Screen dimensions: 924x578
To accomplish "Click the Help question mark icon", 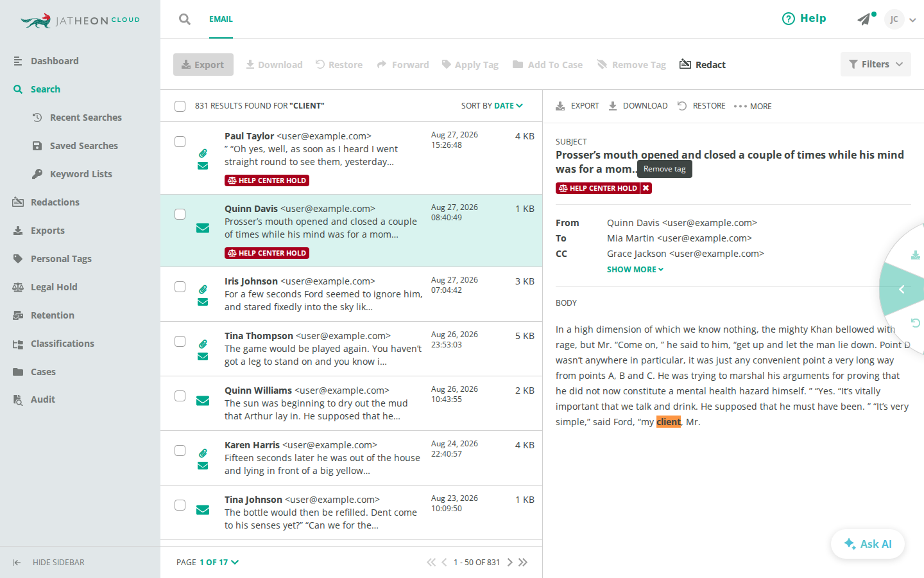I will [788, 19].
